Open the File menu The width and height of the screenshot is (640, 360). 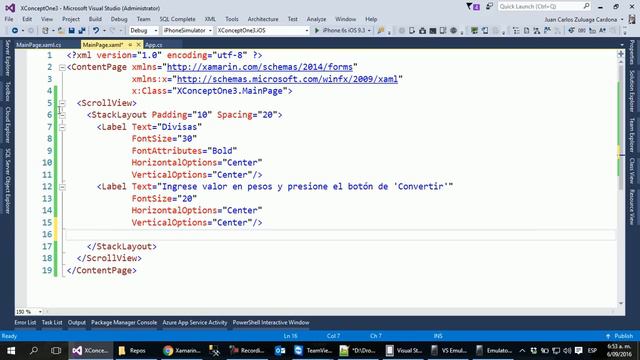pos(9,19)
